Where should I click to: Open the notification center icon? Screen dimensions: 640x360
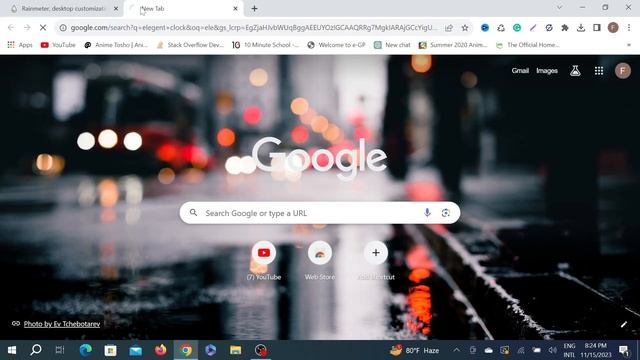[624, 350]
